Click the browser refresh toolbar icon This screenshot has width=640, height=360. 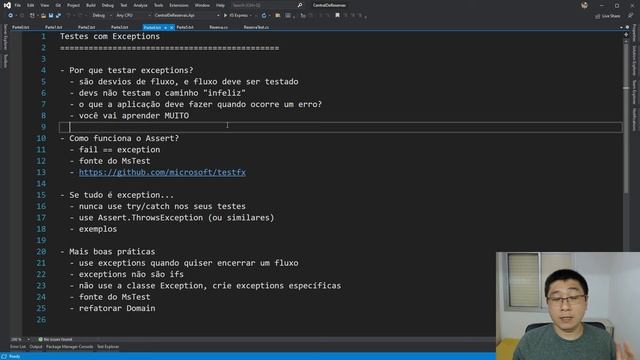tap(264, 16)
